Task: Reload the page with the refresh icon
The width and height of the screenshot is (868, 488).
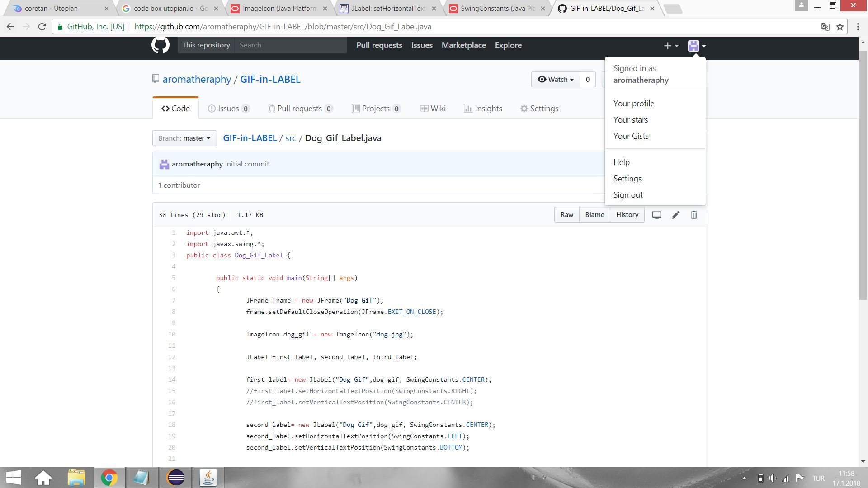Action: tap(42, 27)
